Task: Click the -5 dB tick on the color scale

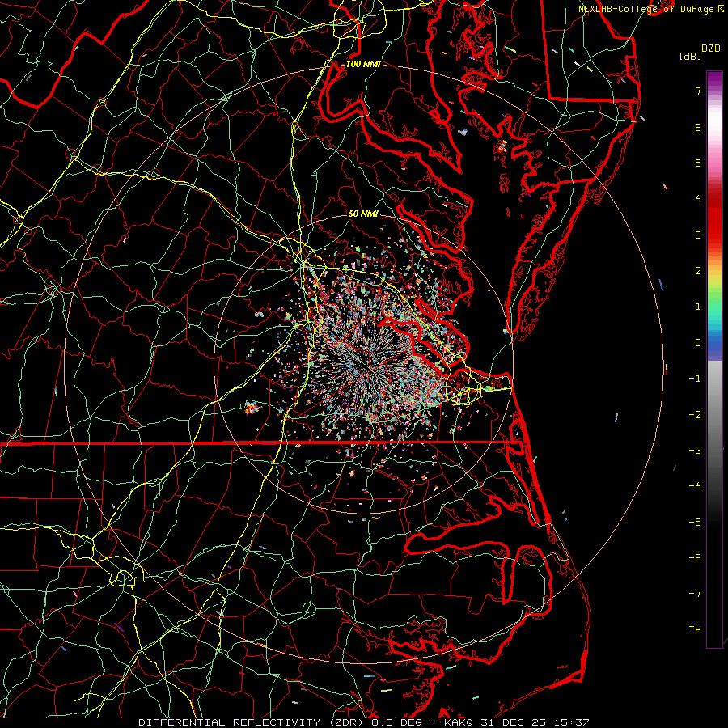Action: 695,523
